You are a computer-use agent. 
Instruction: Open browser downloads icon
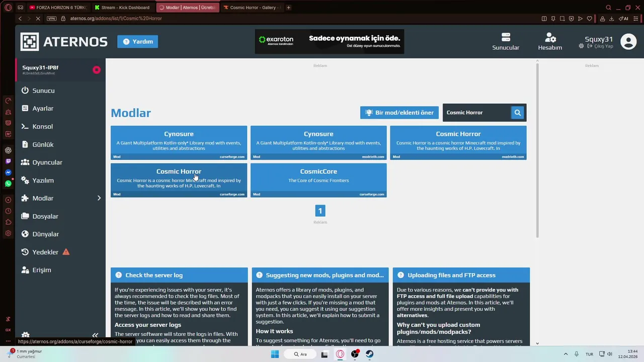point(611,19)
